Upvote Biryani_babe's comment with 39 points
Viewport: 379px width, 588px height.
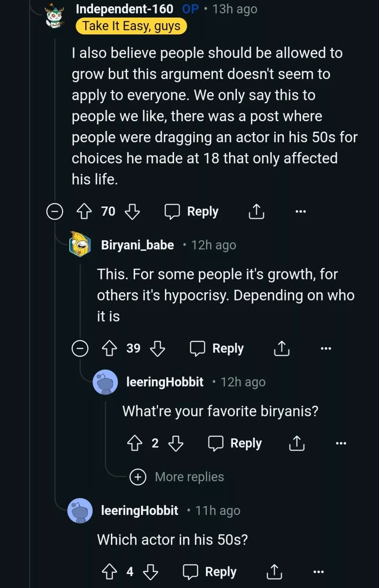(x=109, y=348)
